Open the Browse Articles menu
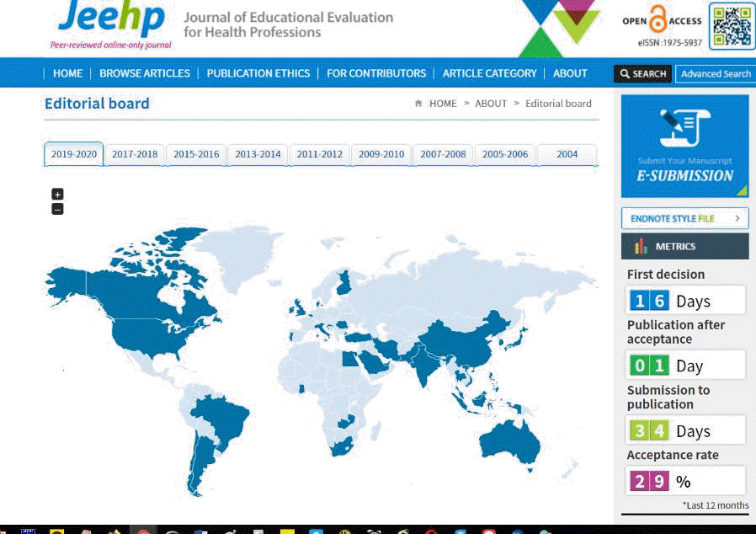The height and width of the screenshot is (534, 756). [x=145, y=73]
